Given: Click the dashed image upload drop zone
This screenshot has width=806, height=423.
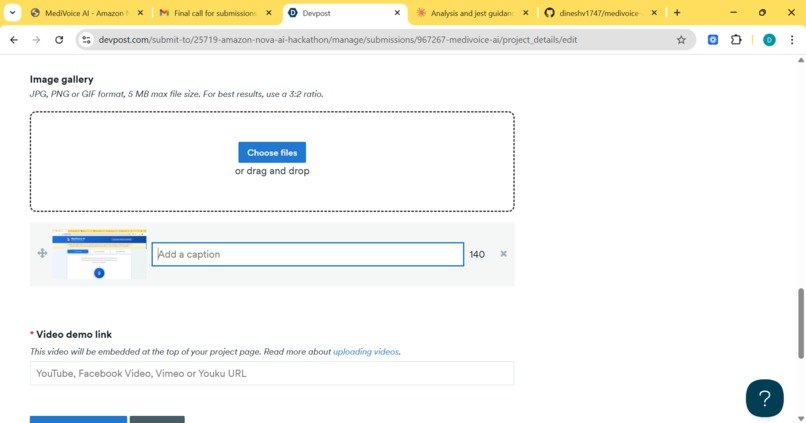Looking at the screenshot, I should pos(272,161).
